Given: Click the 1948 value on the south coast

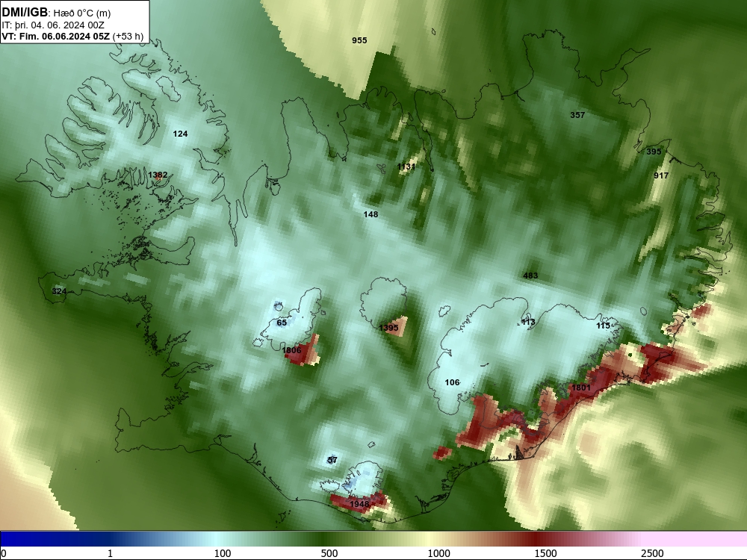Looking at the screenshot, I should coord(359,504).
